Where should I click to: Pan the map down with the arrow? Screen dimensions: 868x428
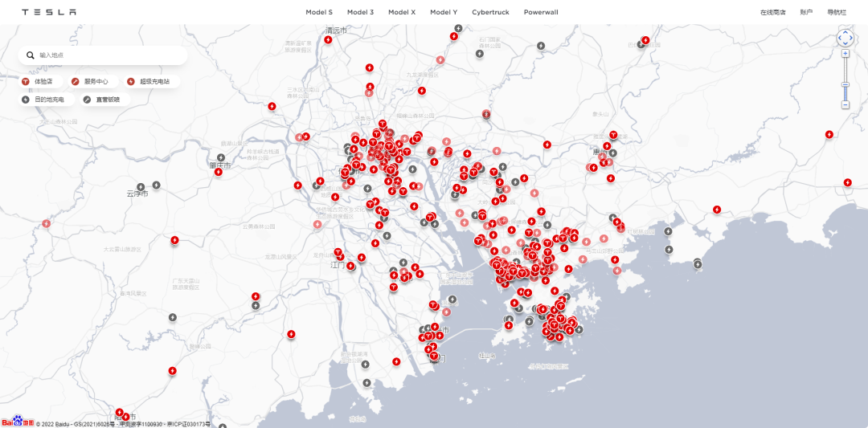coord(845,43)
